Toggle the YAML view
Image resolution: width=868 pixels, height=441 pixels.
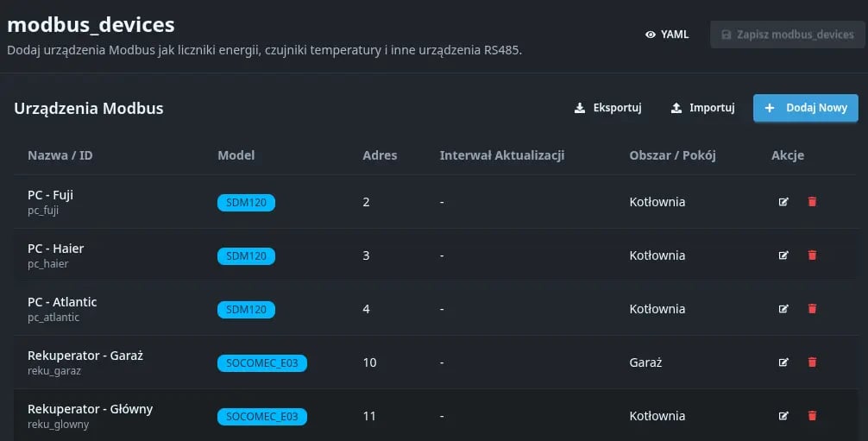pos(667,35)
